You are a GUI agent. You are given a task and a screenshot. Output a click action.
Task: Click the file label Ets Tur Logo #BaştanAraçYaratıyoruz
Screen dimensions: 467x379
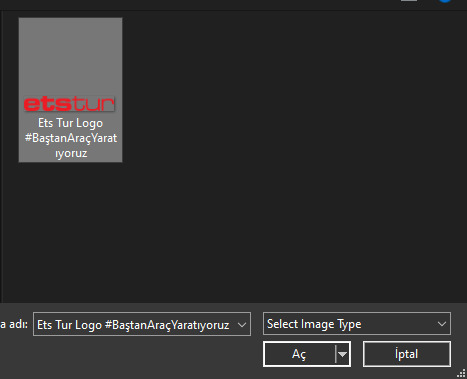(71, 138)
